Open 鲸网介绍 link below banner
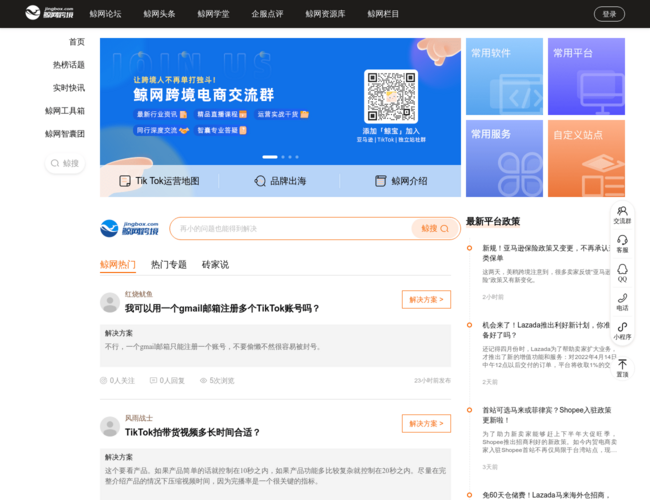650x500 pixels. [401, 181]
